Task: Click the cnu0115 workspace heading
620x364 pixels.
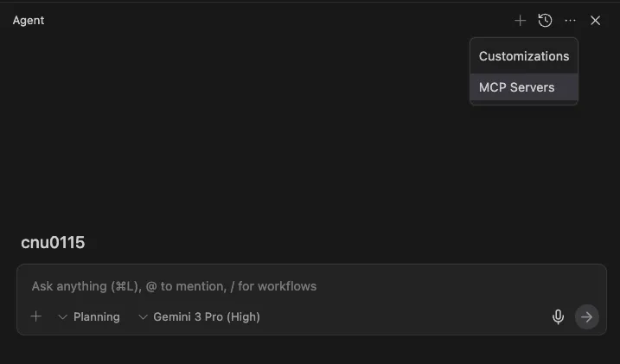Action: pos(53,243)
